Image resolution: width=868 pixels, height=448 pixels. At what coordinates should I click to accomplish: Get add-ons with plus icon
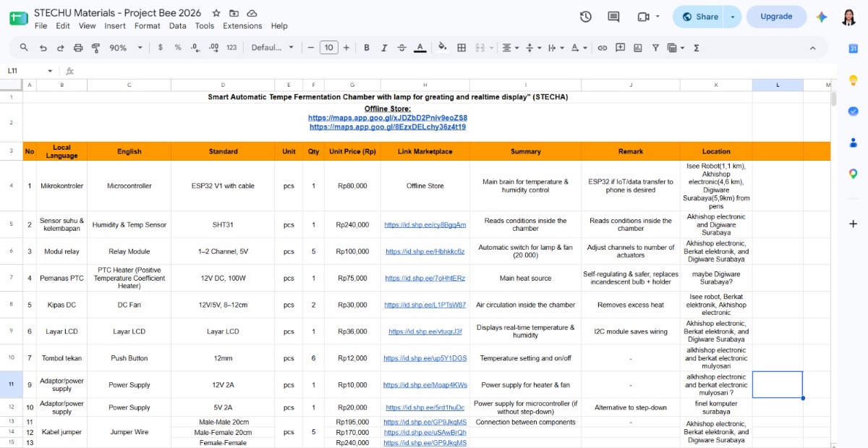(854, 224)
